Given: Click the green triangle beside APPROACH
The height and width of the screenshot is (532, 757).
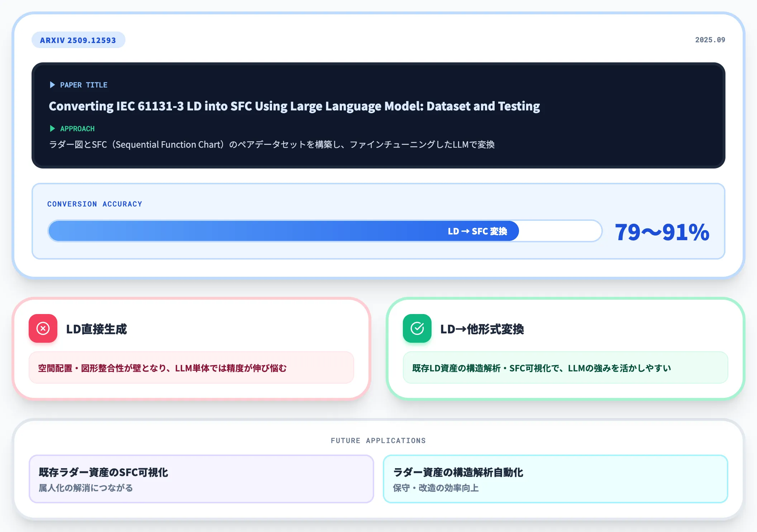Looking at the screenshot, I should pos(52,129).
